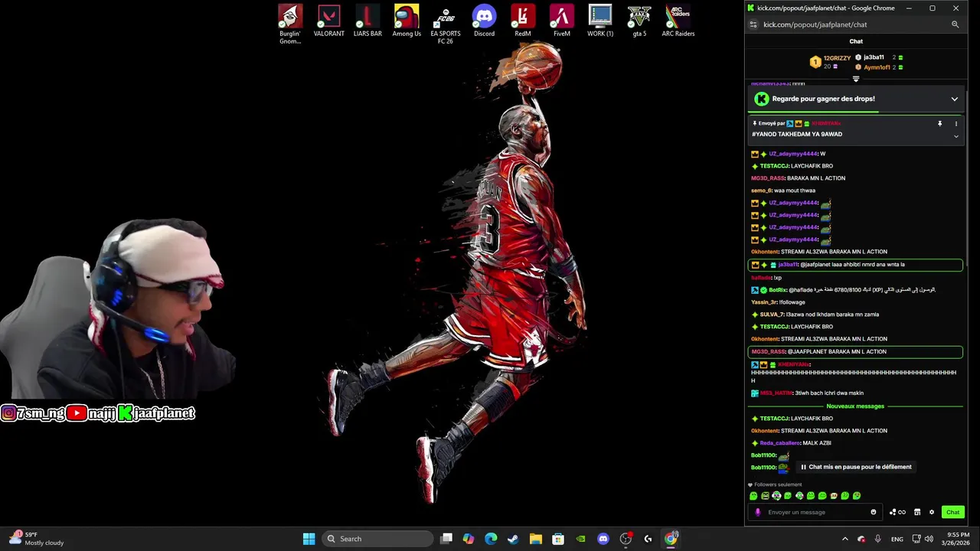The image size is (980, 551).
Task: Open Steam from the taskbar
Action: tap(513, 539)
